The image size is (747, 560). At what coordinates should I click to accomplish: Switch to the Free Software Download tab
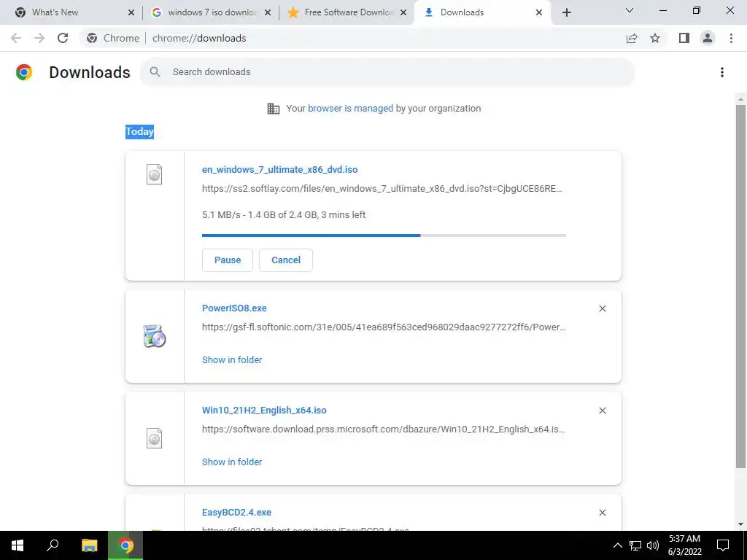pyautogui.click(x=347, y=12)
